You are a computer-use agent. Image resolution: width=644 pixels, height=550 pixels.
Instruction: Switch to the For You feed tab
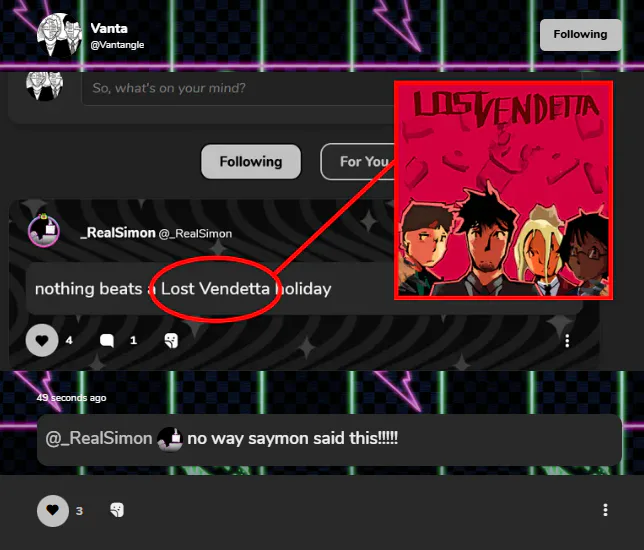(x=357, y=162)
